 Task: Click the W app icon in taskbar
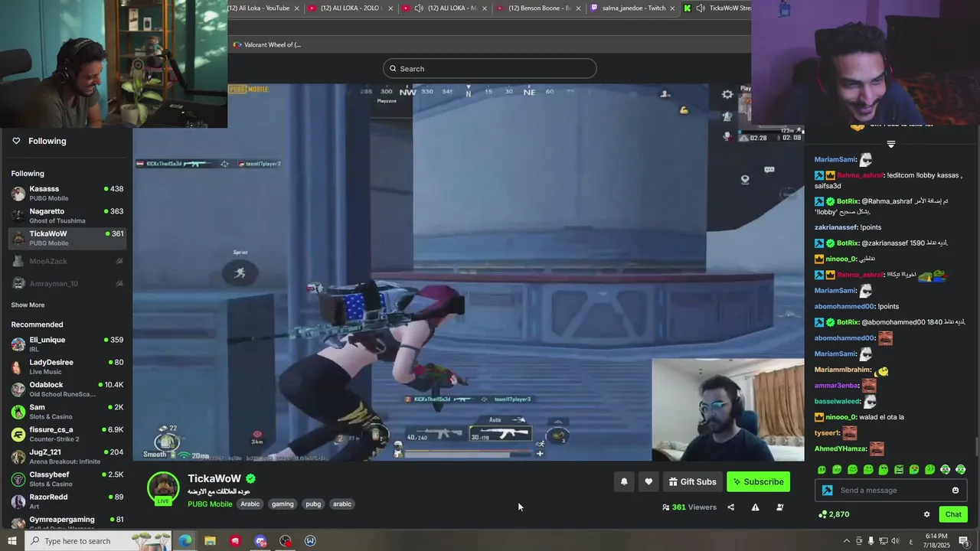tap(310, 541)
